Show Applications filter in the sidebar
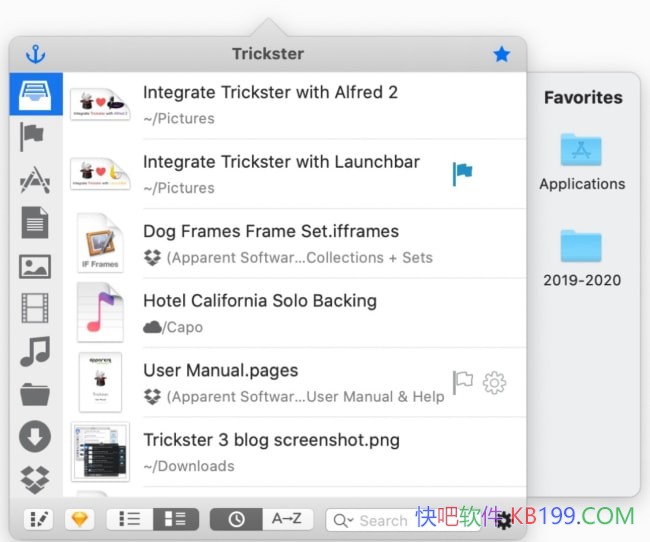 34,181
